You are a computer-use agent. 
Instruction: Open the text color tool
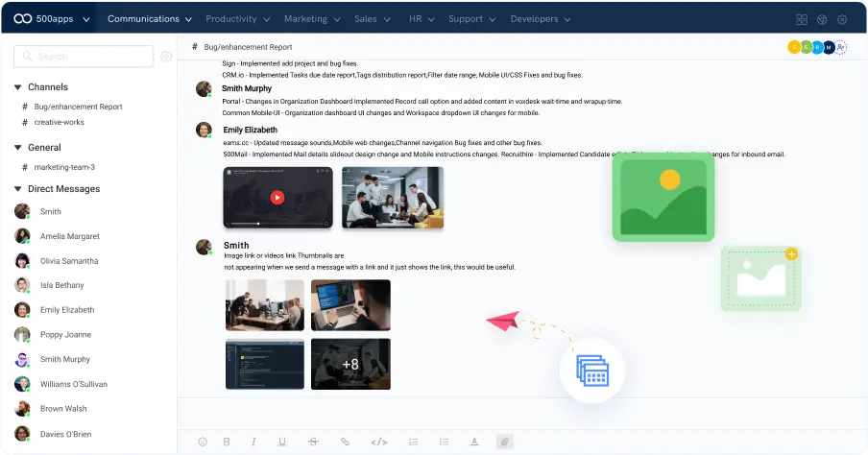pos(474,442)
